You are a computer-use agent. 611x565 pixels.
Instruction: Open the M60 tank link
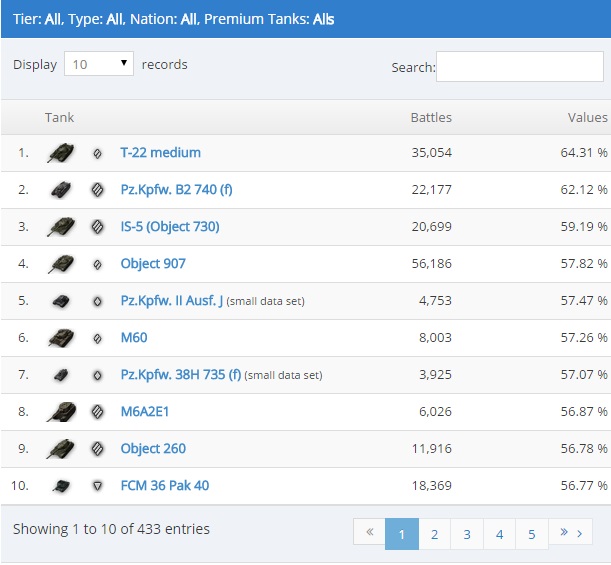pyautogui.click(x=134, y=337)
